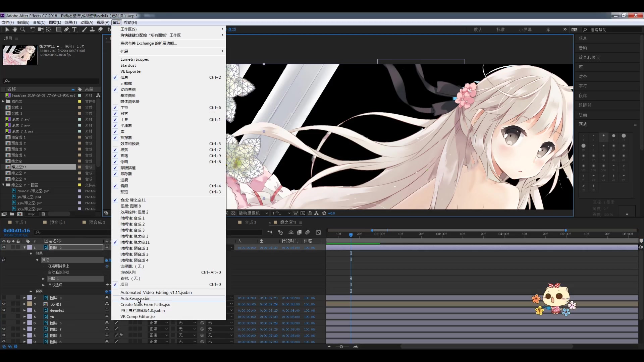This screenshot has width=644, height=362.
Task: Select the 标准 workspace
Action: pos(500,29)
